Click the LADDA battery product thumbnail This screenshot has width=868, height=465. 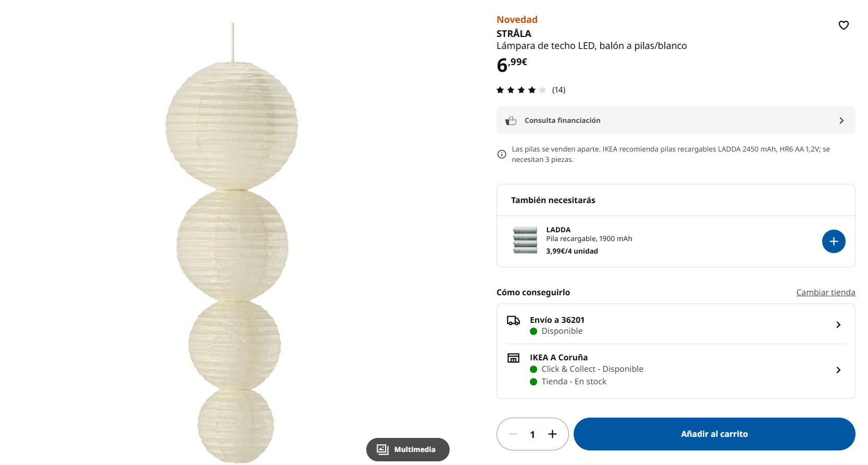(x=525, y=241)
